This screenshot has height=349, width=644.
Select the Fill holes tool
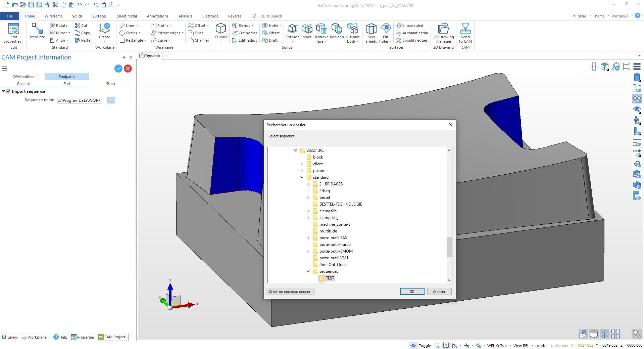coord(385,33)
